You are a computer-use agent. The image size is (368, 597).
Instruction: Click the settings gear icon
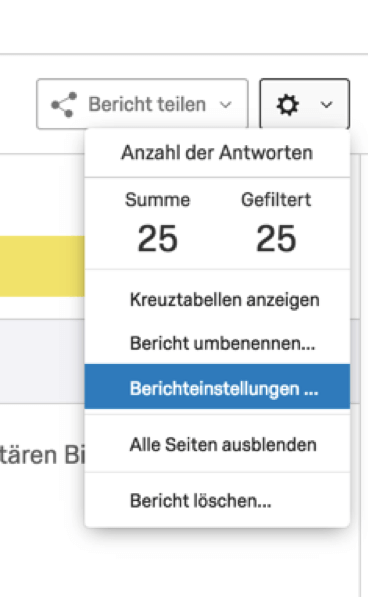point(287,105)
